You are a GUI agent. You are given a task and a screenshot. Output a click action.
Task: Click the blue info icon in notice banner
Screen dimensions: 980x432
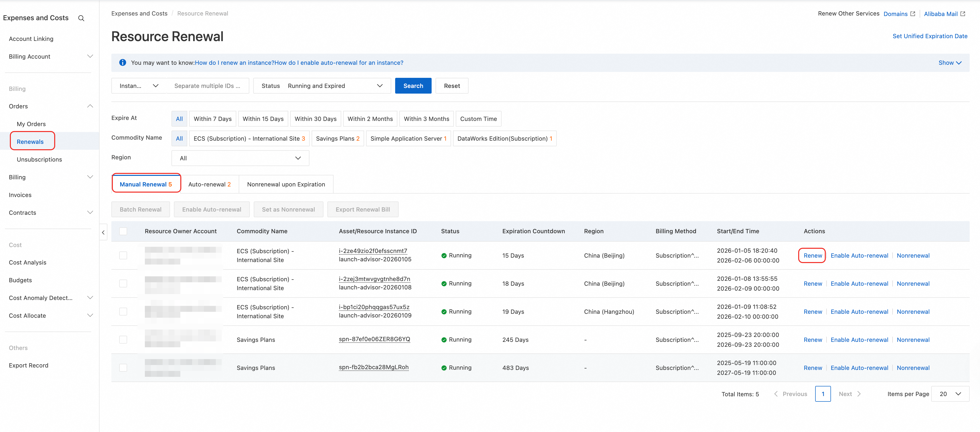122,63
